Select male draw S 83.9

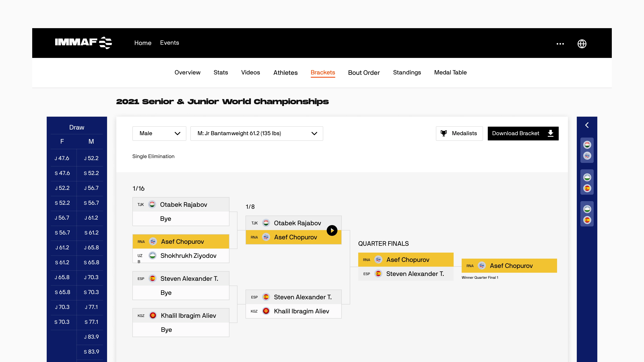tap(91, 352)
